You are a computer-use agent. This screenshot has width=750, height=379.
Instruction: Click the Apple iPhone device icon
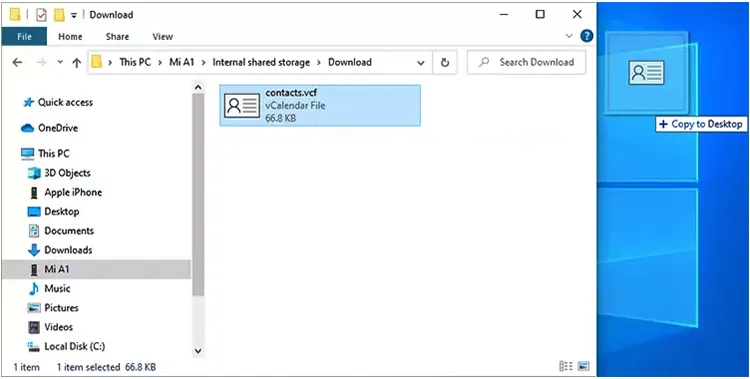[x=34, y=192]
